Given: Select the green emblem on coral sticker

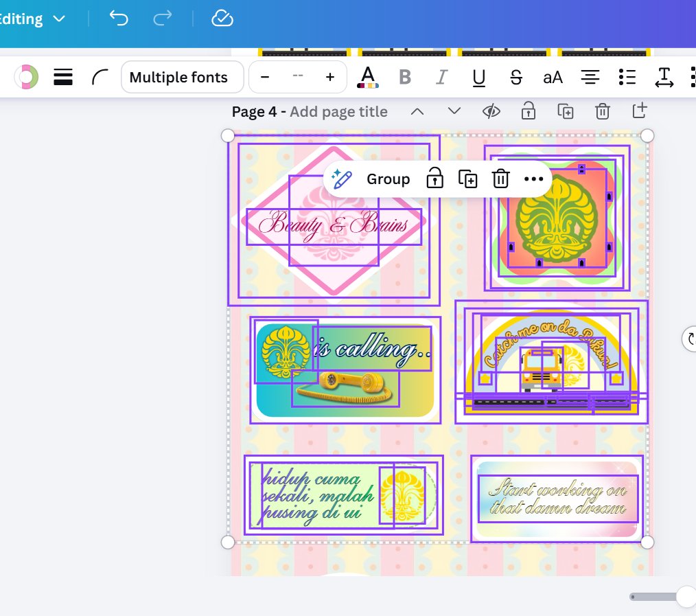Looking at the screenshot, I should click(557, 218).
